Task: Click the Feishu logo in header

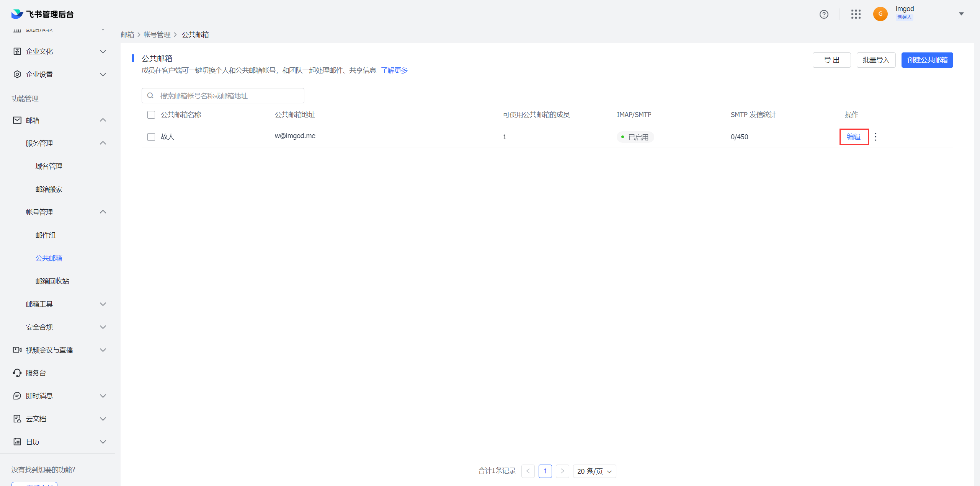Action: (17, 14)
